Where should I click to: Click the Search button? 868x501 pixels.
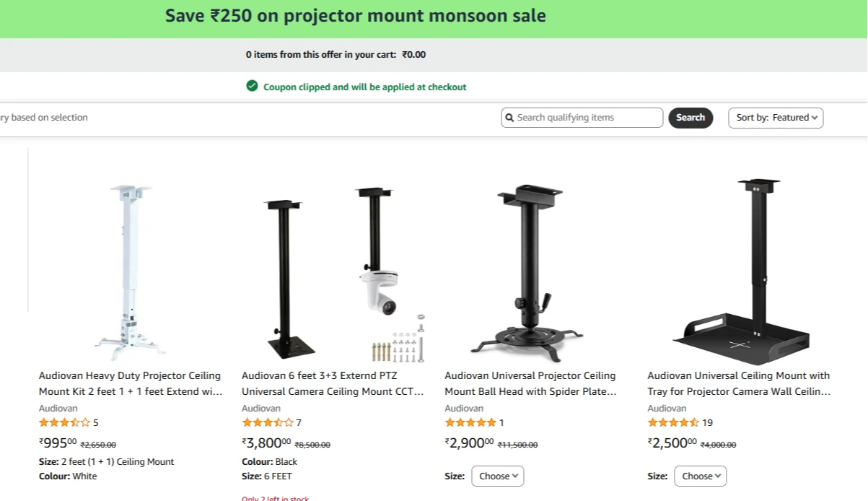click(x=691, y=118)
